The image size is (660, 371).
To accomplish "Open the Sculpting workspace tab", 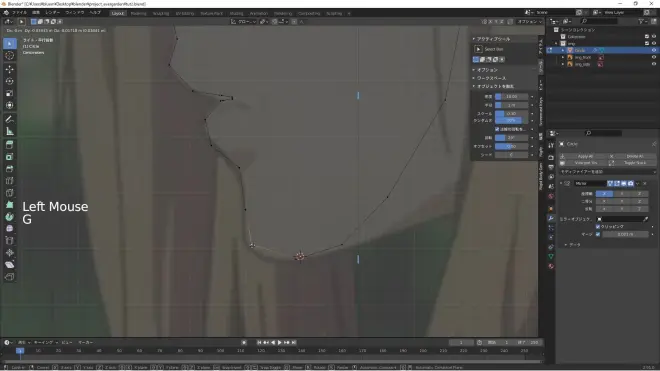I will click(x=161, y=13).
